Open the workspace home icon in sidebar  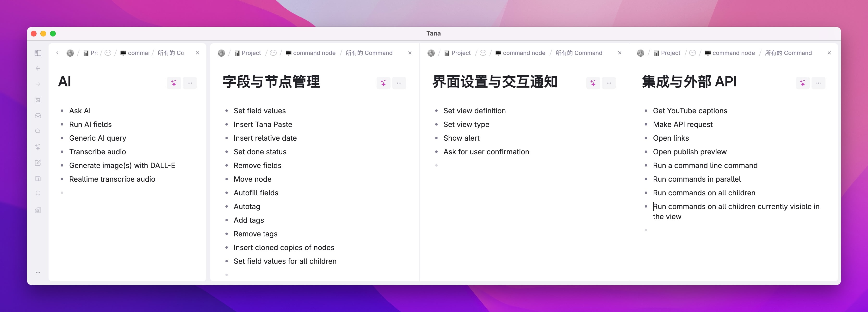pos(38,210)
